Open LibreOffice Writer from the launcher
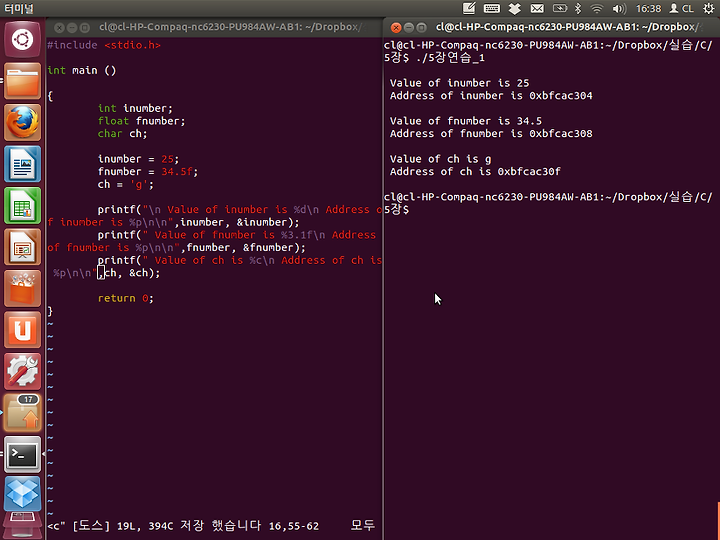The height and width of the screenshot is (540, 720). [22, 164]
